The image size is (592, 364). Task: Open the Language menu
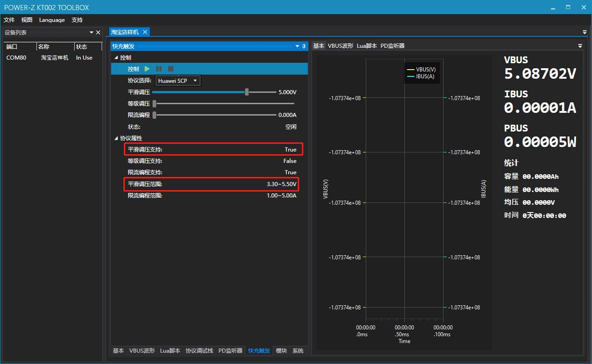[52, 20]
